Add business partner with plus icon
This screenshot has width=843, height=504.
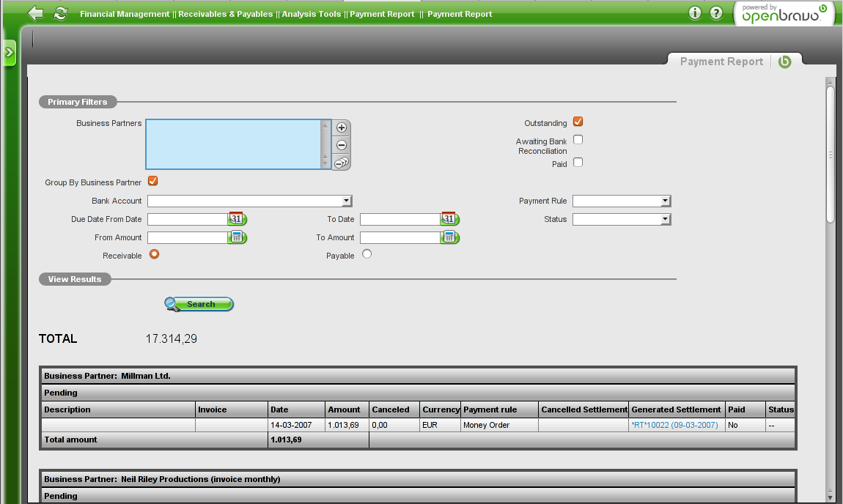pyautogui.click(x=341, y=127)
